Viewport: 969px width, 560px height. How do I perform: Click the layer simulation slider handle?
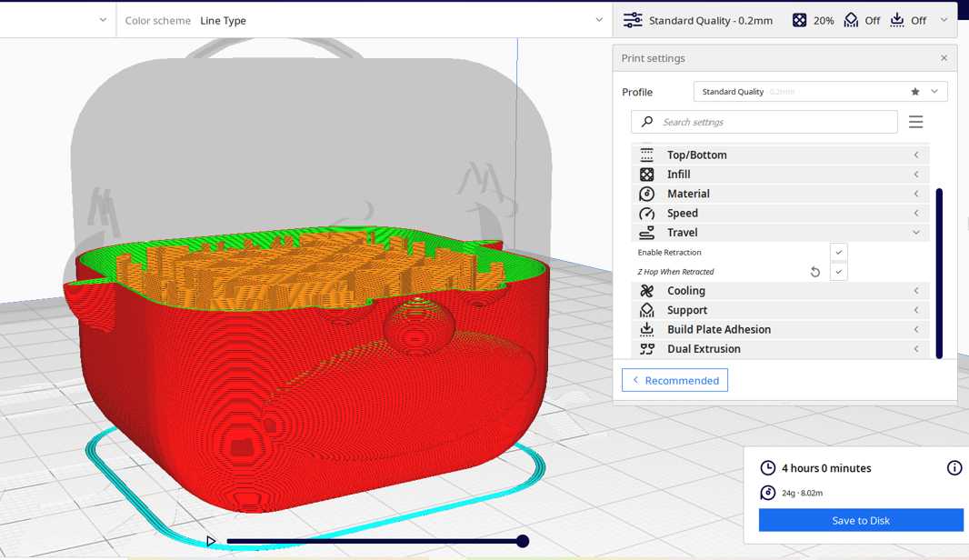[x=523, y=541]
